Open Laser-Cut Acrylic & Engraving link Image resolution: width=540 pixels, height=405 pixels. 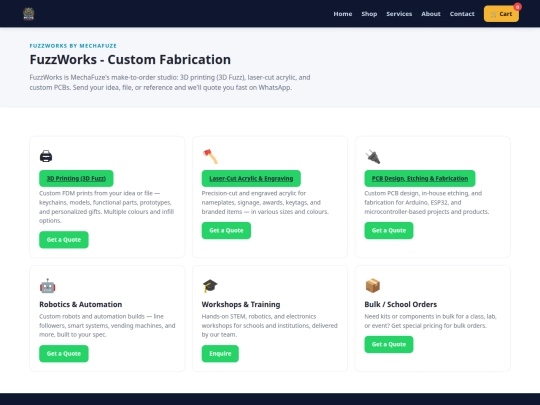point(251,178)
